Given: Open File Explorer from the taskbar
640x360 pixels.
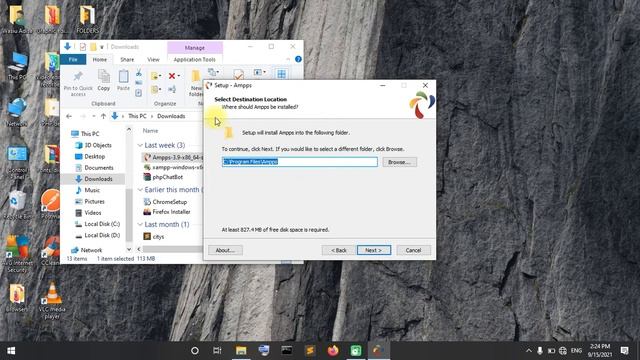Looking at the screenshot, I should 241,351.
